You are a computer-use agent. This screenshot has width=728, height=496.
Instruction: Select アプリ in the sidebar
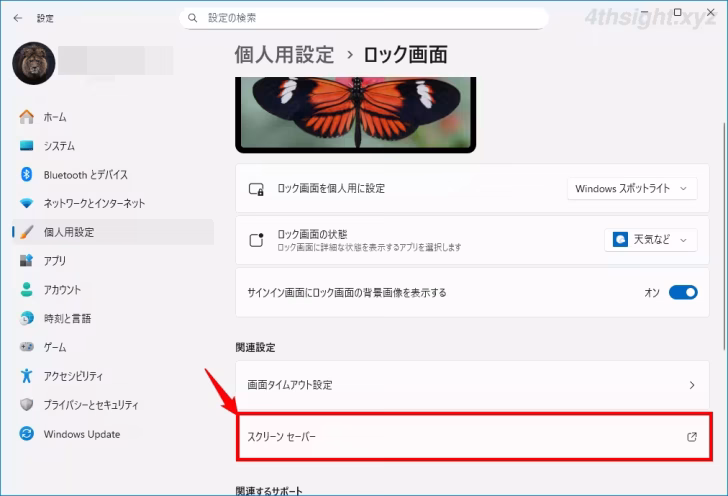click(x=54, y=261)
